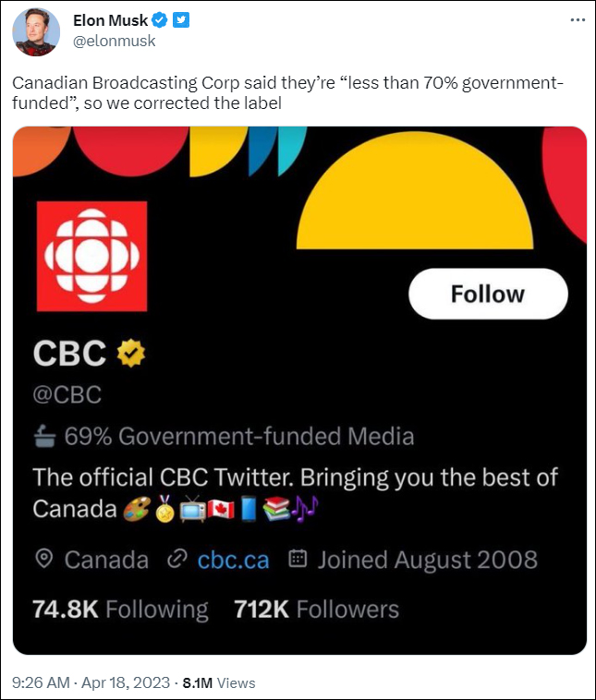The width and height of the screenshot is (596, 700).
Task: Click the location pin icon
Action: [x=43, y=559]
